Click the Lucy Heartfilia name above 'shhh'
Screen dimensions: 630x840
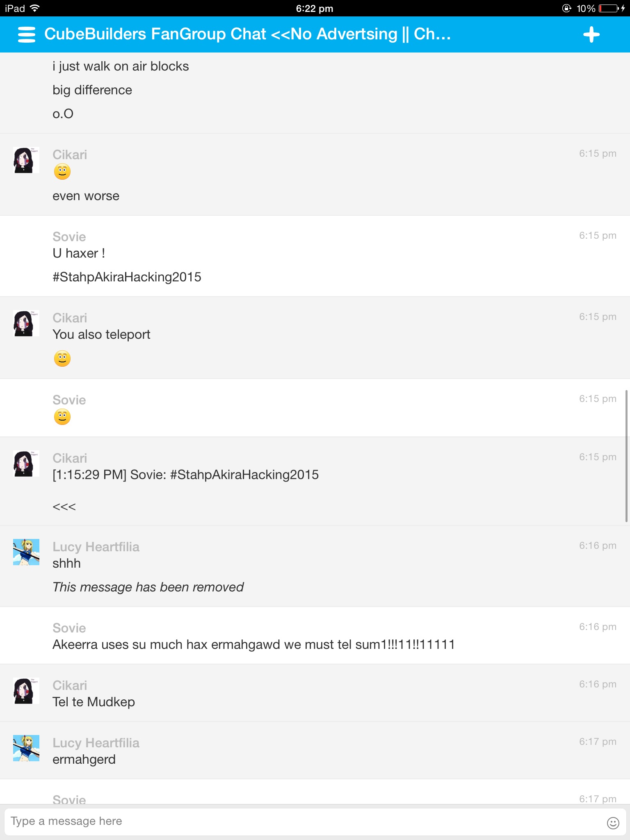click(96, 547)
